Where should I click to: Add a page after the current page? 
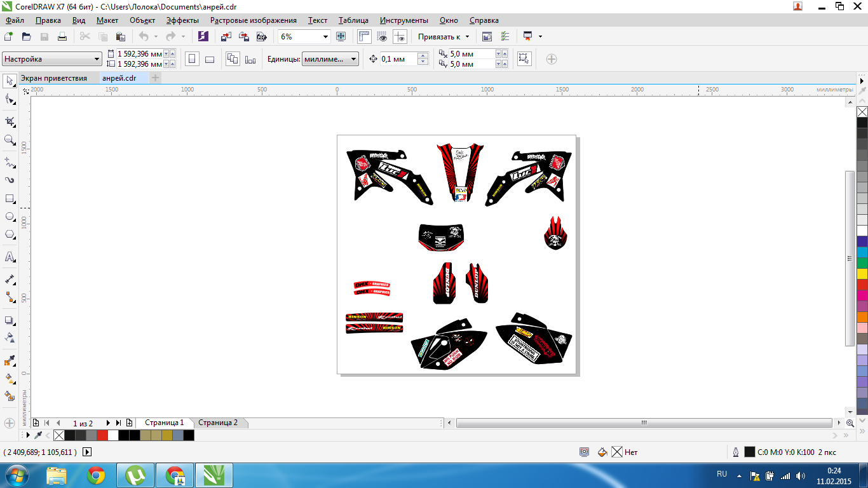click(x=129, y=423)
